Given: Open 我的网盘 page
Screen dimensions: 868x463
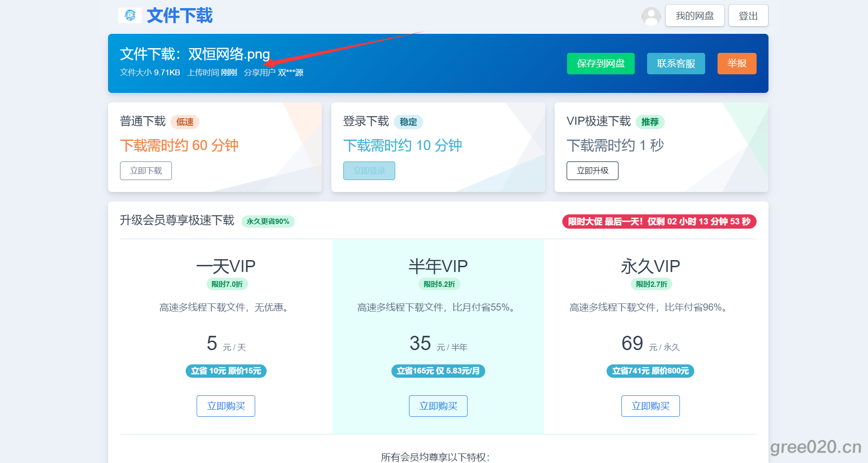Looking at the screenshot, I should coord(695,16).
